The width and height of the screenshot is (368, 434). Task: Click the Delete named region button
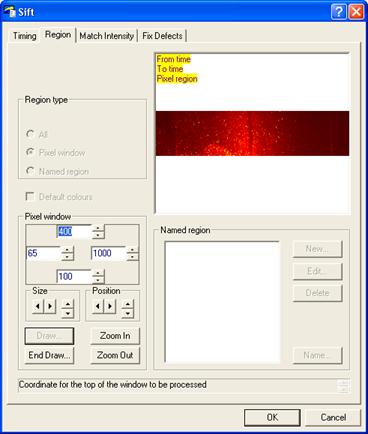tap(317, 293)
